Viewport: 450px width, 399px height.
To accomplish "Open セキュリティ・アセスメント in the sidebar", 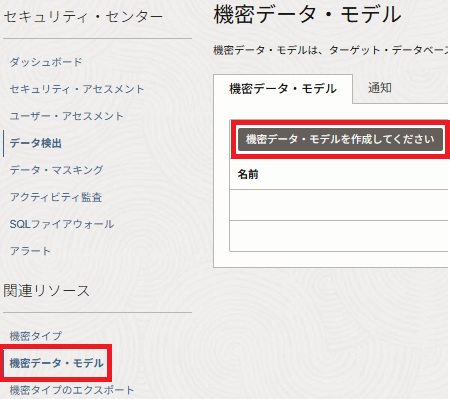I will (77, 89).
